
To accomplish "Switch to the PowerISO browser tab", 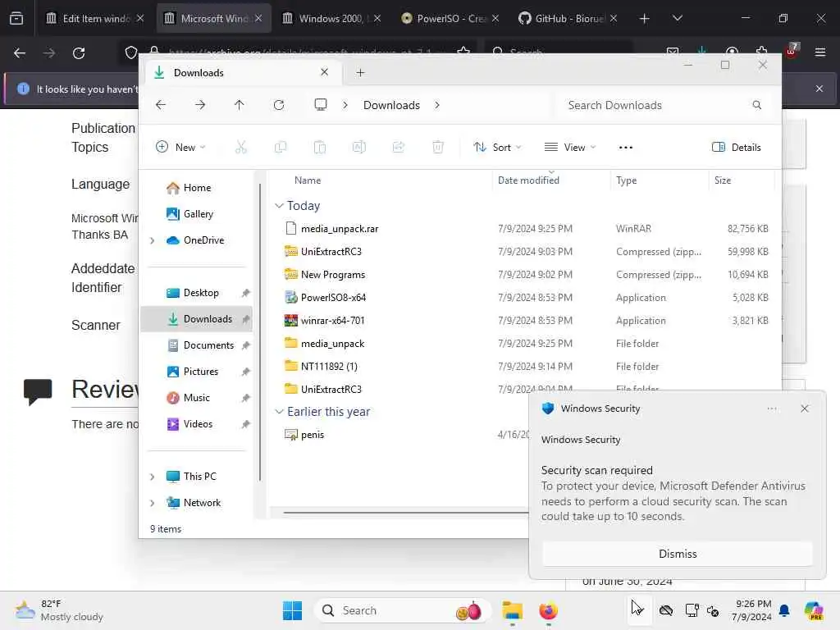I will [x=450, y=18].
